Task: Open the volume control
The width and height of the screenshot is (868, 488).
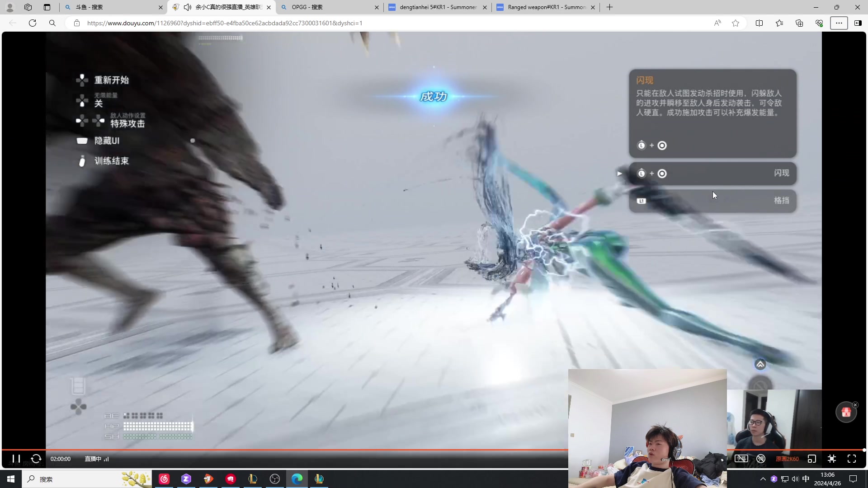Action: (795, 479)
